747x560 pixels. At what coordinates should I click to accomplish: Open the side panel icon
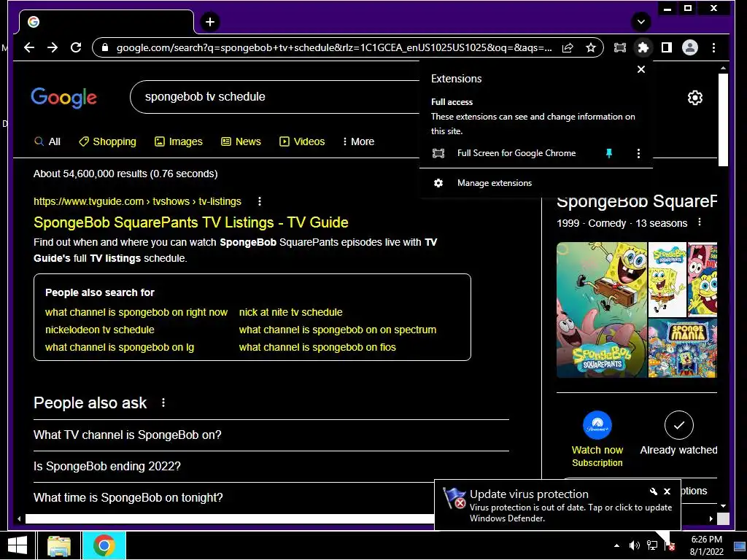pyautogui.click(x=667, y=47)
